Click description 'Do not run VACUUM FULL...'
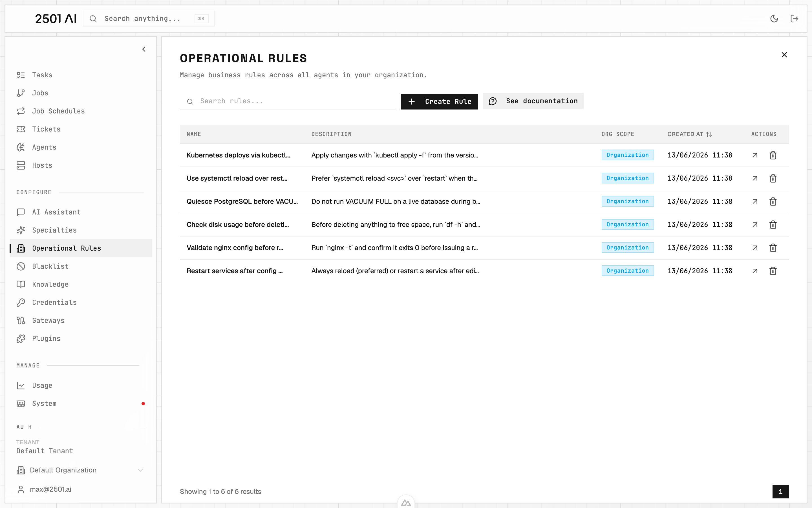Viewport: 812px width, 508px height. tap(396, 202)
